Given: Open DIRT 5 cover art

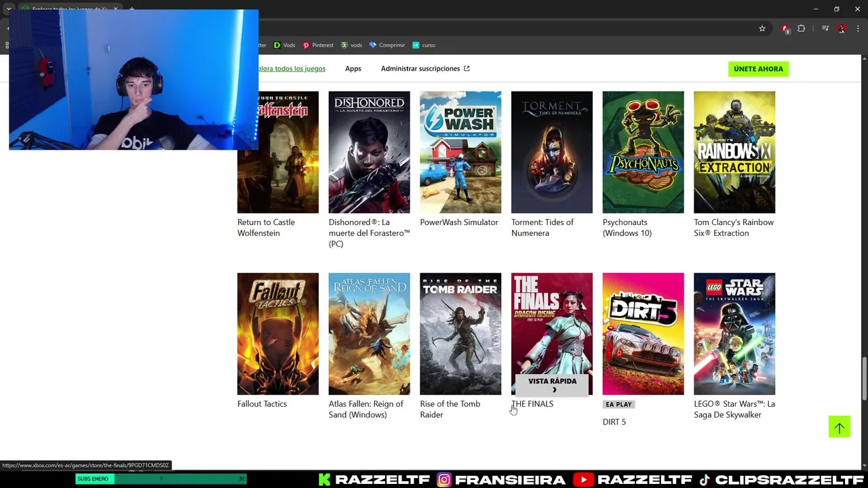Looking at the screenshot, I should coord(643,334).
